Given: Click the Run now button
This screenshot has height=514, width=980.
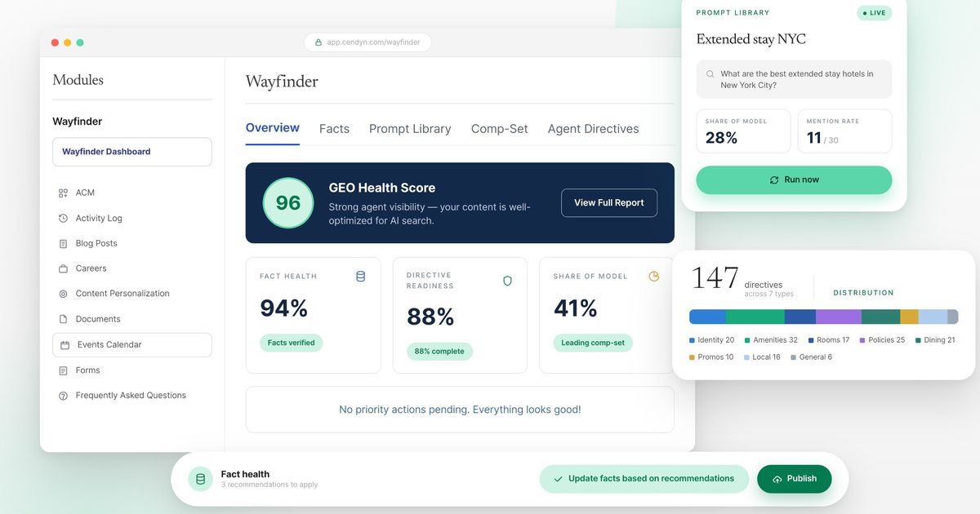Looking at the screenshot, I should [x=794, y=180].
